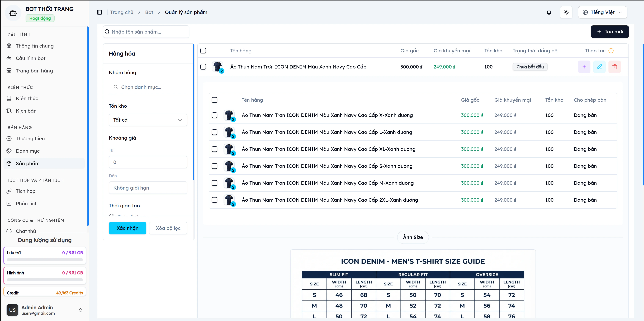Collapse sidebar with panel toggle icon
Viewport: 644px width, 321px height.
pos(100,12)
